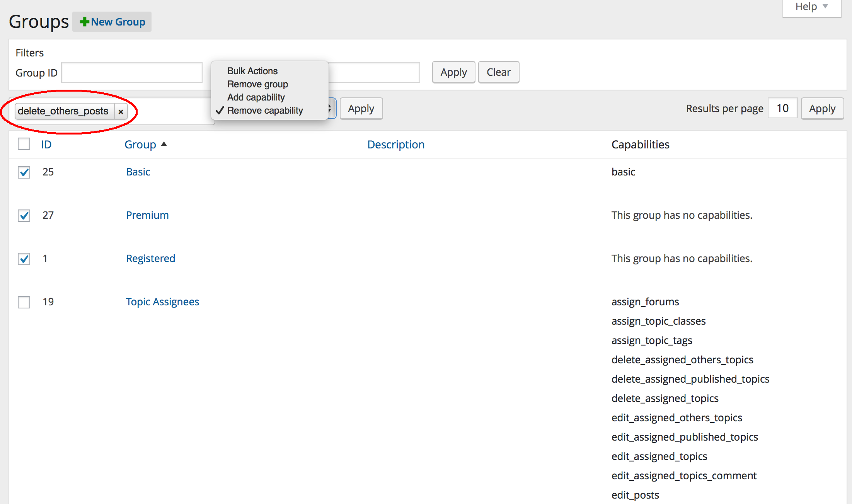The image size is (852, 504).
Task: Click ID 25 cell
Action: [48, 172]
